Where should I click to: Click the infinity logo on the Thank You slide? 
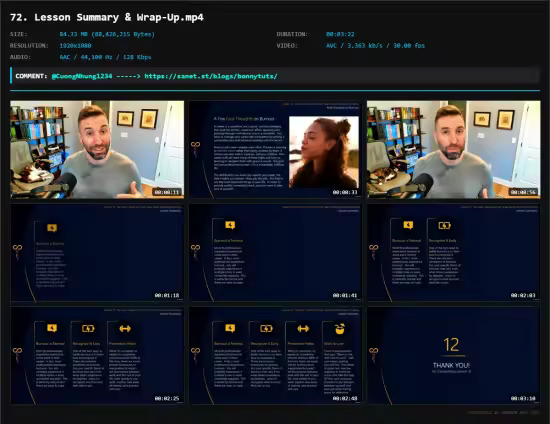click(374, 354)
